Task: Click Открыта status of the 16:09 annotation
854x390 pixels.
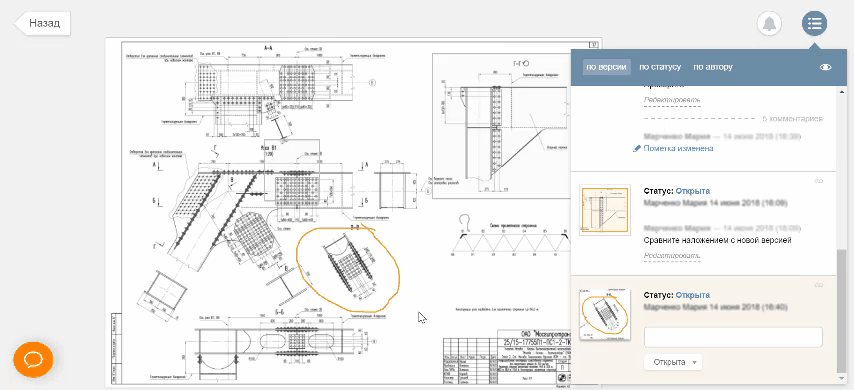Action: (x=692, y=191)
